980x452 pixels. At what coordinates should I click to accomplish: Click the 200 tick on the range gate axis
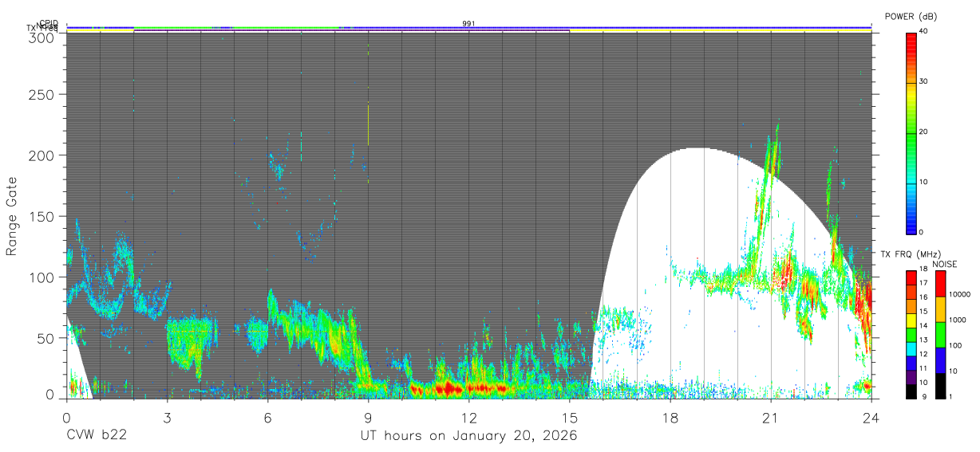coord(43,155)
